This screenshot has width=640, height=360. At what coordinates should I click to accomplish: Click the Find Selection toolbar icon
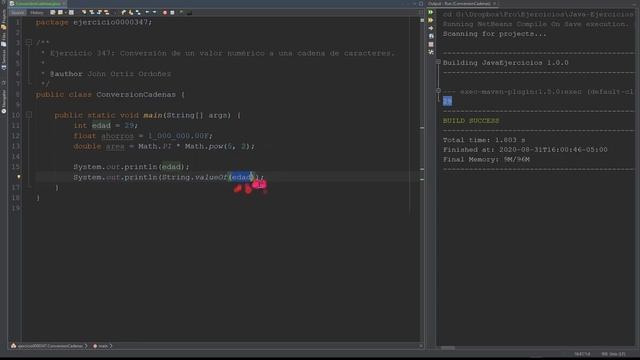(x=84, y=13)
